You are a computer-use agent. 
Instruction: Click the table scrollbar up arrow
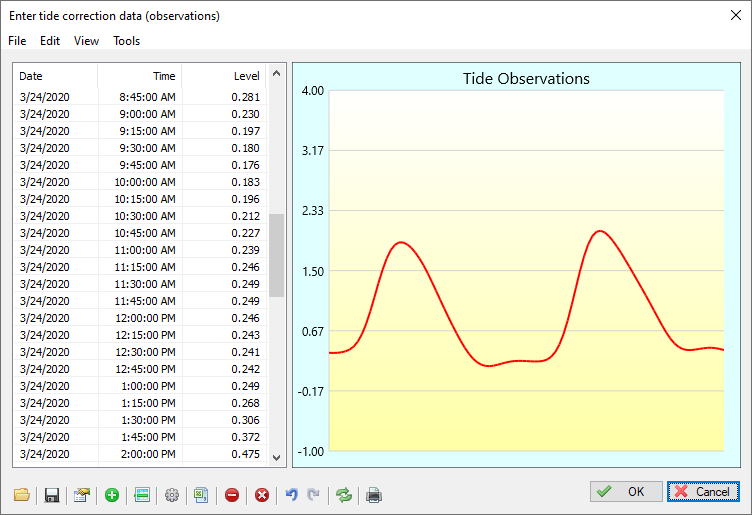pyautogui.click(x=277, y=74)
